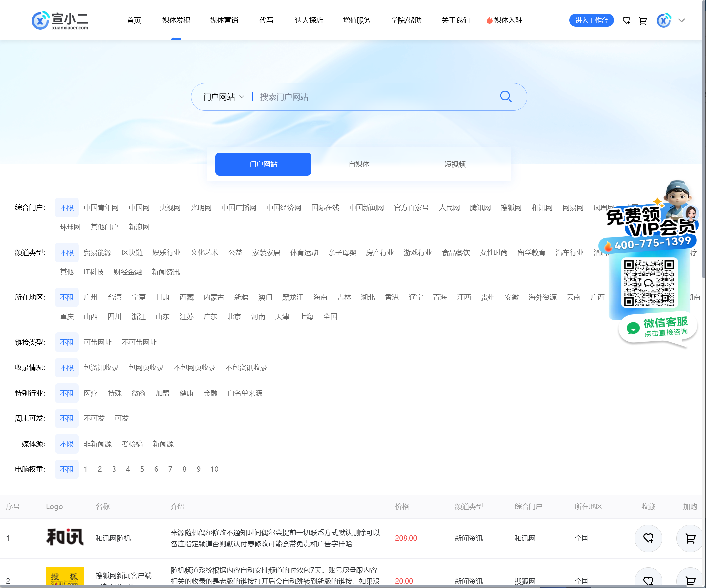706x588 pixels.
Task: Filter 频道类型 by 财经金融
Action: coord(127,272)
